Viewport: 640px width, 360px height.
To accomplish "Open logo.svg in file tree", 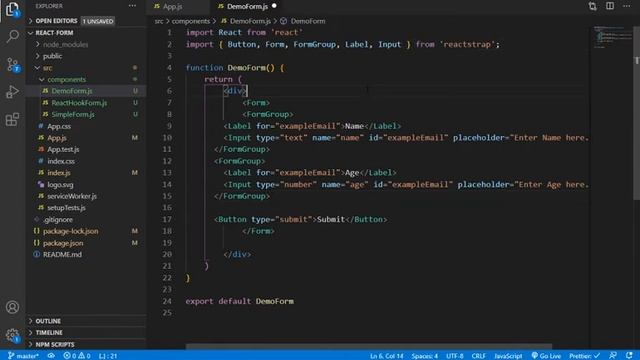I will pyautogui.click(x=60, y=184).
